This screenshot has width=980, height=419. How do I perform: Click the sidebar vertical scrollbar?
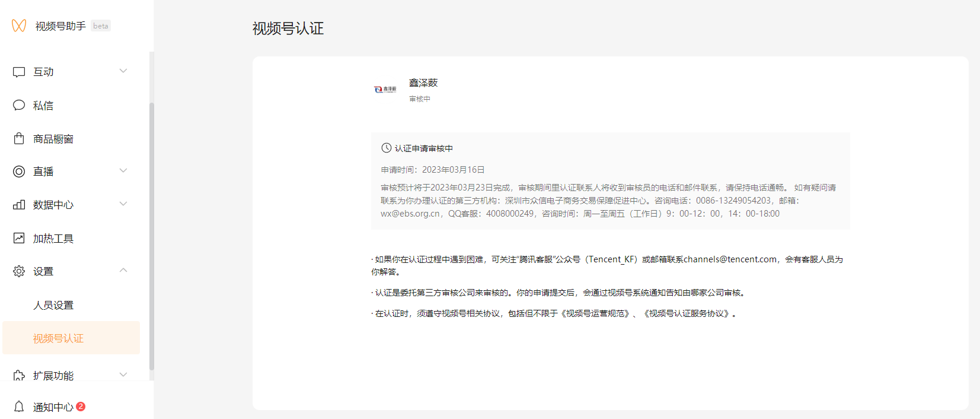pos(152,236)
